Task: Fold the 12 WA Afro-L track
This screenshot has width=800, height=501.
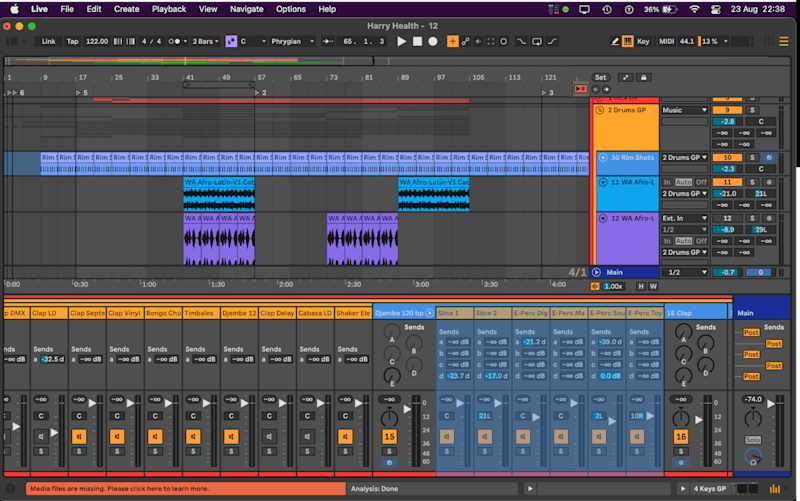Action: (x=603, y=218)
